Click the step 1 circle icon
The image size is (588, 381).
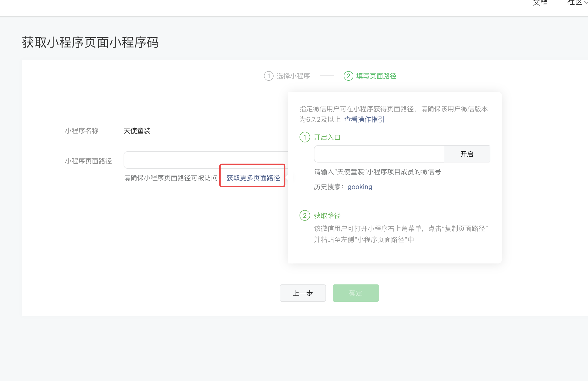pos(269,76)
